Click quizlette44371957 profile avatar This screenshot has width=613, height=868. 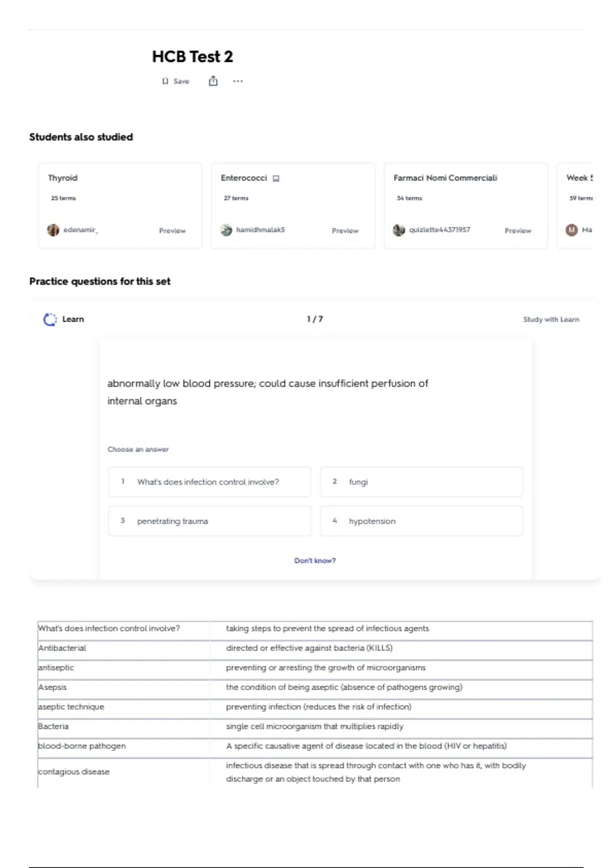click(x=398, y=230)
